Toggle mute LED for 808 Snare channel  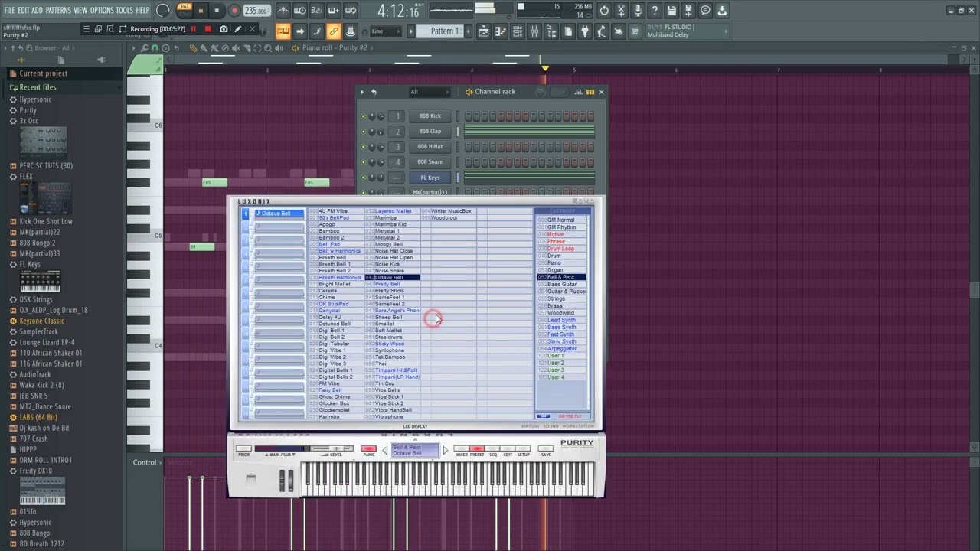[x=363, y=162]
